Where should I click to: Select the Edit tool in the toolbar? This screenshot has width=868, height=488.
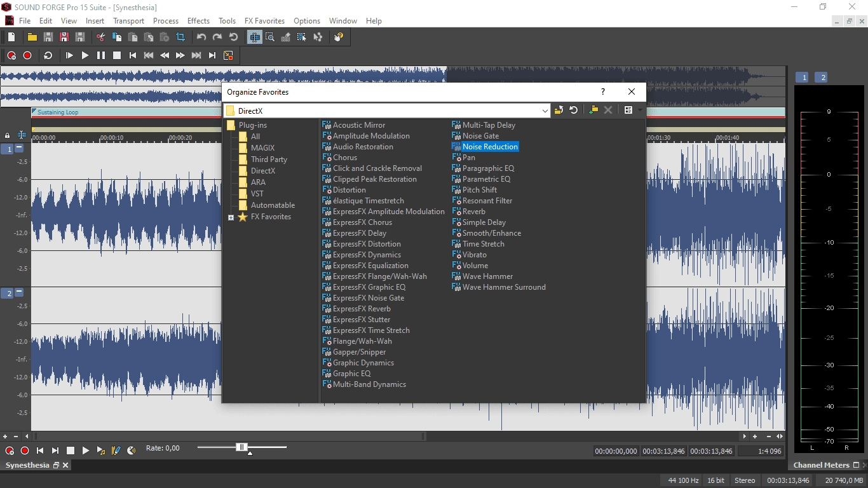click(255, 37)
